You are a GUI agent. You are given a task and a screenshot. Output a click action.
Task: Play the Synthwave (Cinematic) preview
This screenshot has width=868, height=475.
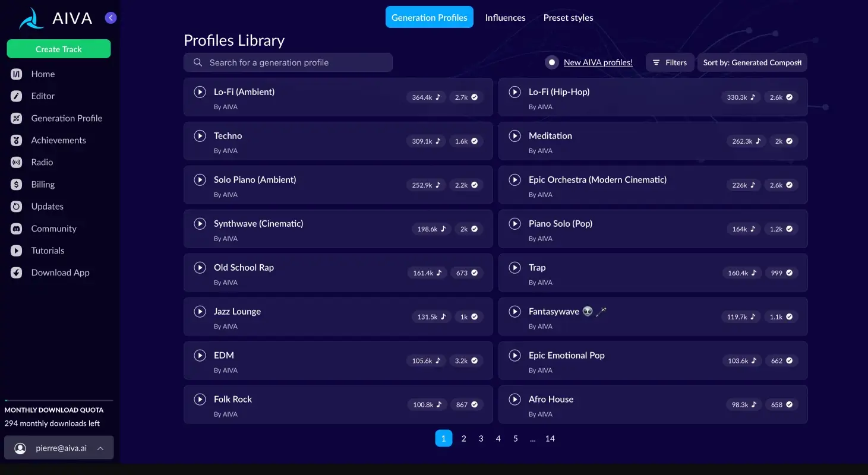(200, 224)
